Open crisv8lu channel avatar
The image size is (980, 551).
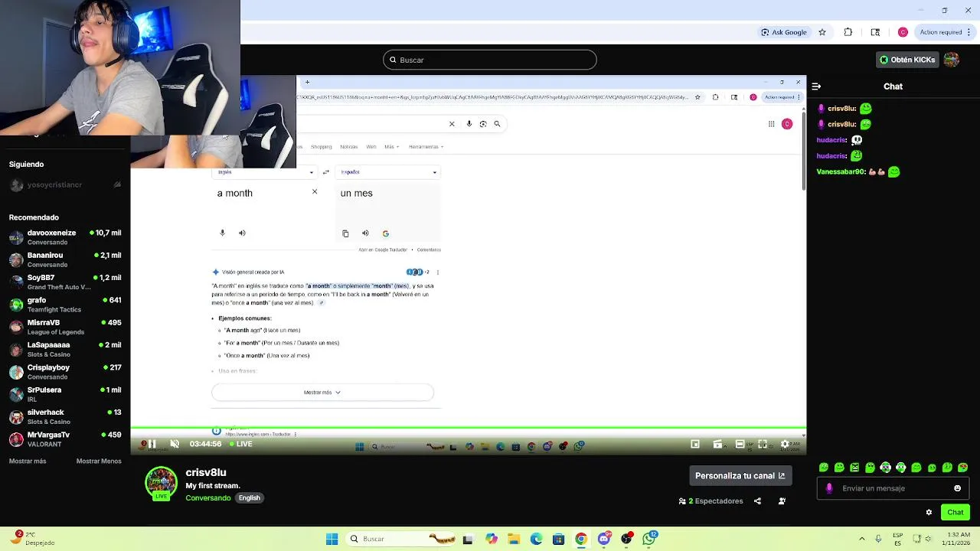161,483
